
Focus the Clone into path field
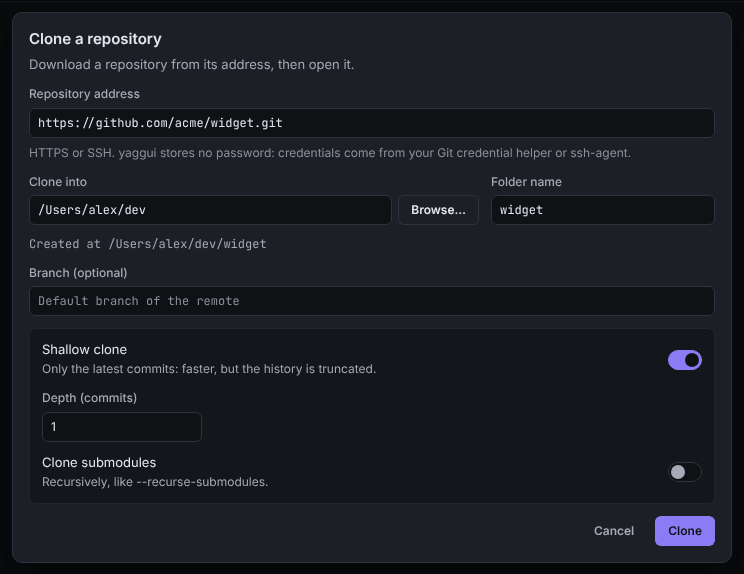click(x=210, y=210)
